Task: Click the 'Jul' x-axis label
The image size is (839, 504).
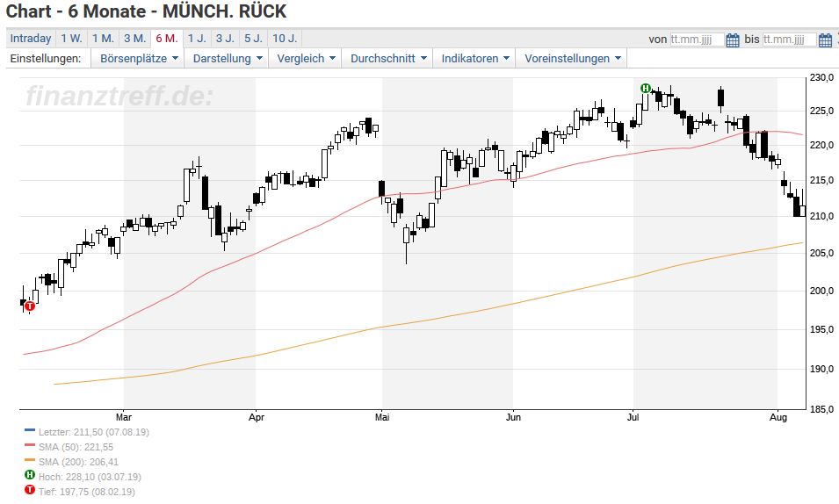Action: (633, 418)
